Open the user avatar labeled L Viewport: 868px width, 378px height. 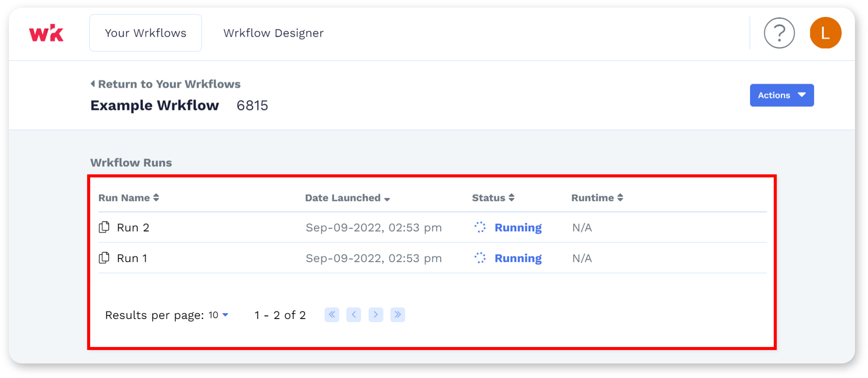[825, 33]
